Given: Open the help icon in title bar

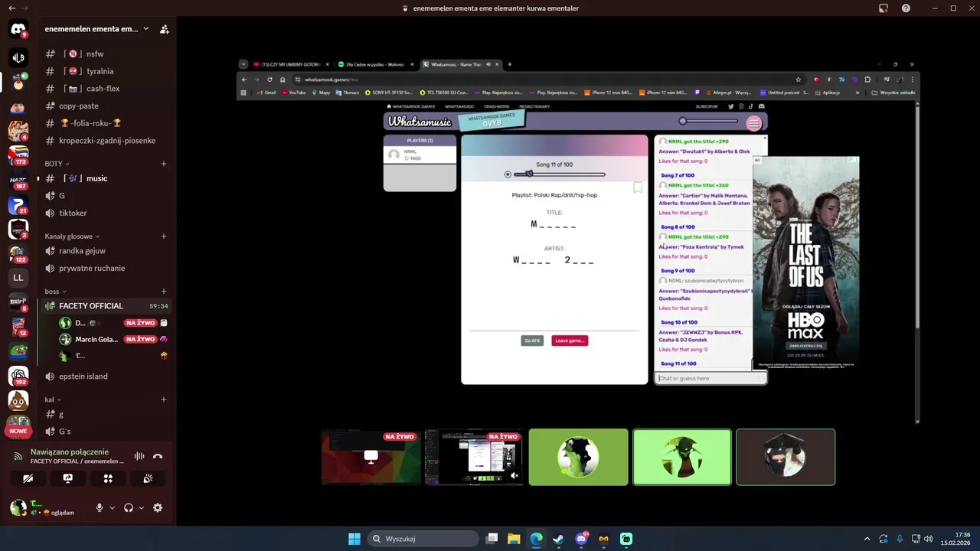Looking at the screenshot, I should click(x=906, y=8).
